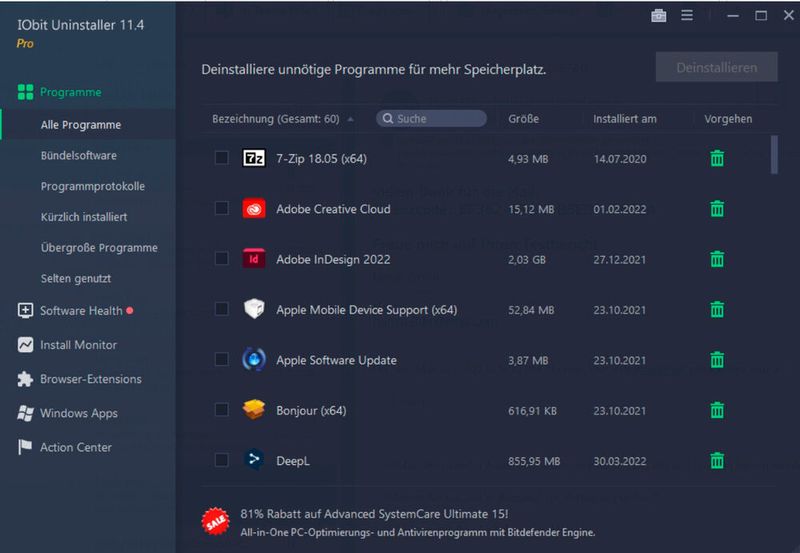Click the Apple Mobile Device Support box icon

click(254, 309)
